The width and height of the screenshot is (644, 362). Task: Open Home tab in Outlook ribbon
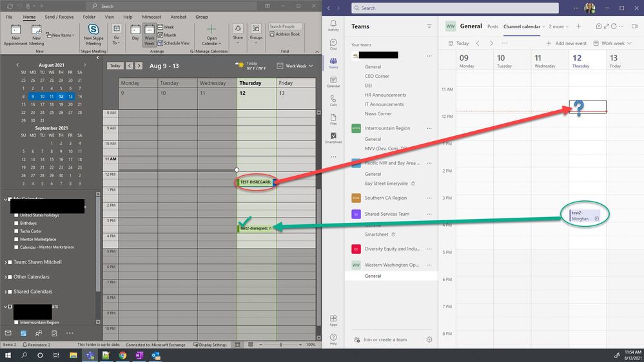coord(29,17)
